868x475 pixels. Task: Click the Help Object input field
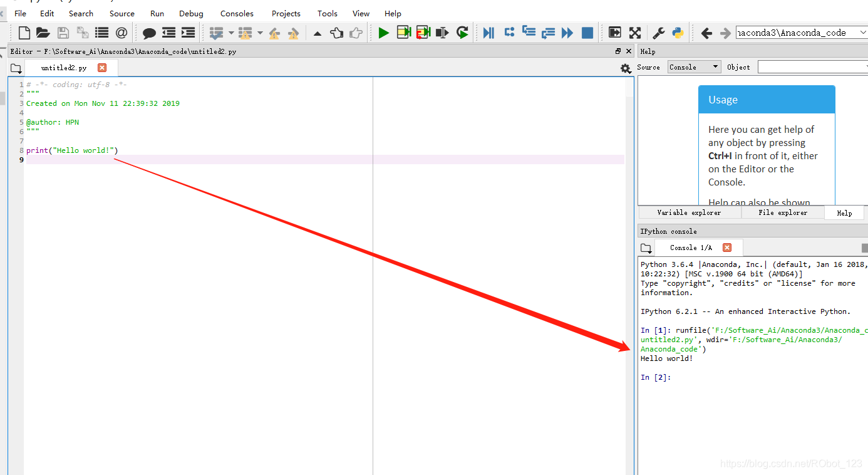(813, 67)
